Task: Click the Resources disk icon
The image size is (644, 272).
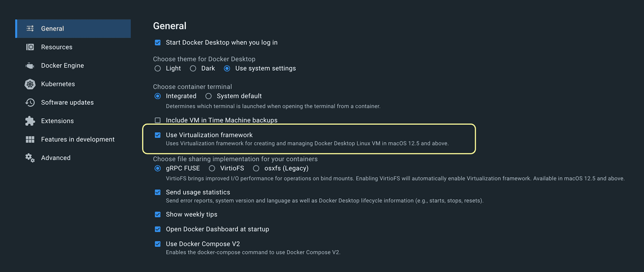Action: [x=30, y=47]
